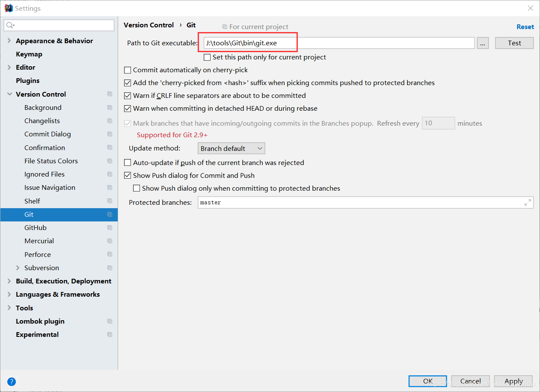Click the Reset link
This screenshot has height=392, width=540.
coord(525,27)
